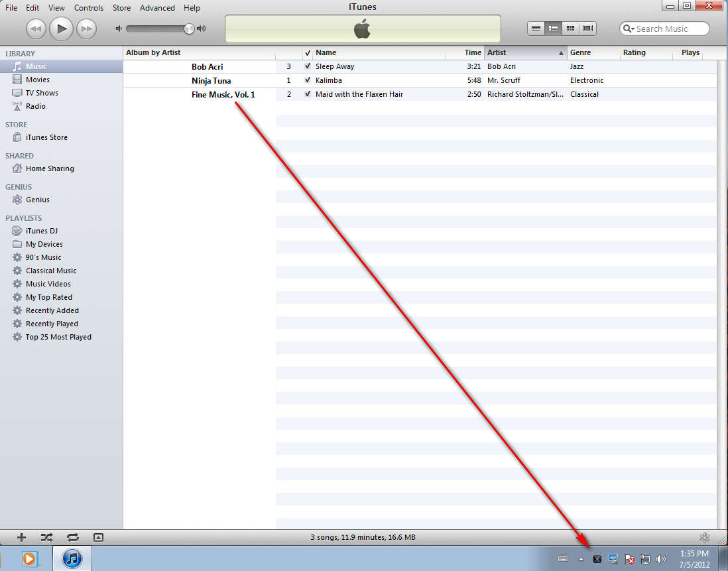Select the Bob Acri album entry

(x=207, y=67)
